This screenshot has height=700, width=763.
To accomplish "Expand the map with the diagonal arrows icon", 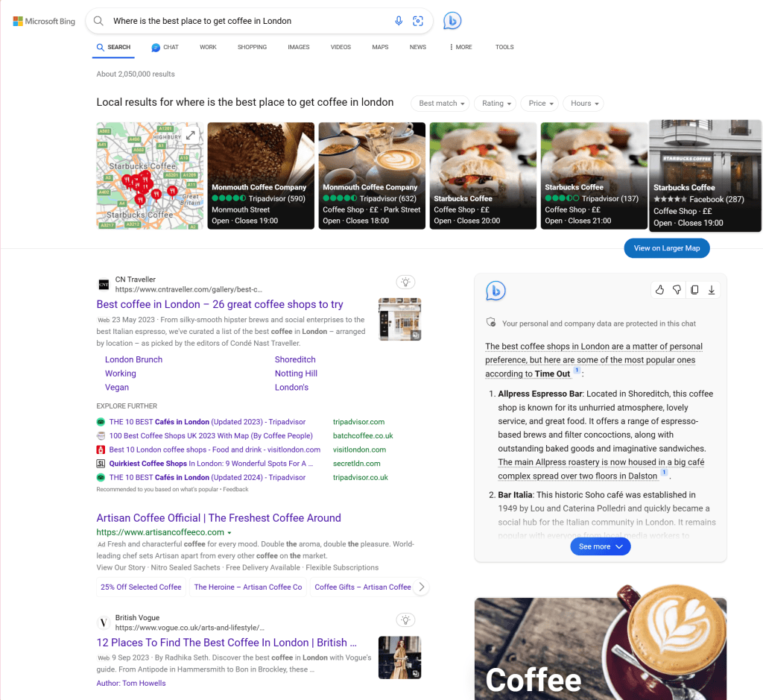I will point(191,136).
